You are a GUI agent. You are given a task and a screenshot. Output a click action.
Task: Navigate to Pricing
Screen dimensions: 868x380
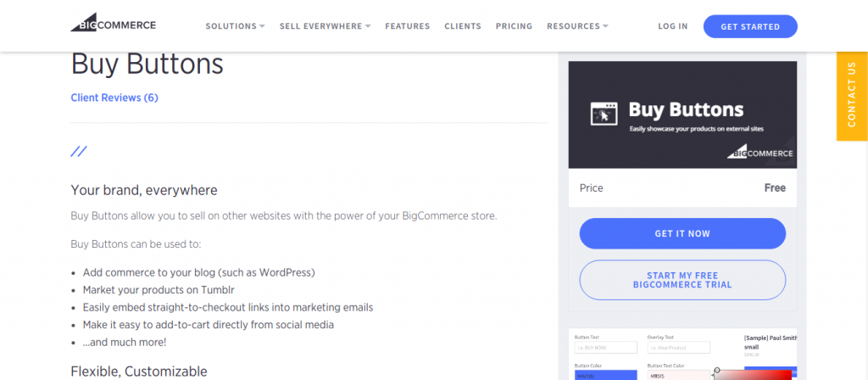coord(514,26)
